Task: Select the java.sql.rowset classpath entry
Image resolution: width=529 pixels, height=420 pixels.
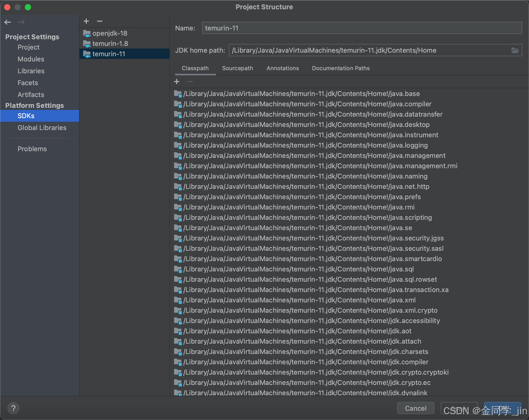Action: point(310,280)
